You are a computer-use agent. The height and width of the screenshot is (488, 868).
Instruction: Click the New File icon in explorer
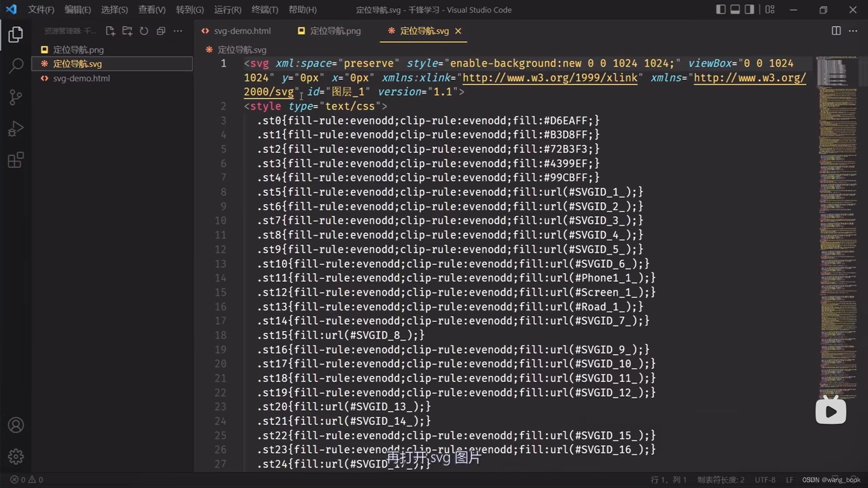pyautogui.click(x=110, y=31)
